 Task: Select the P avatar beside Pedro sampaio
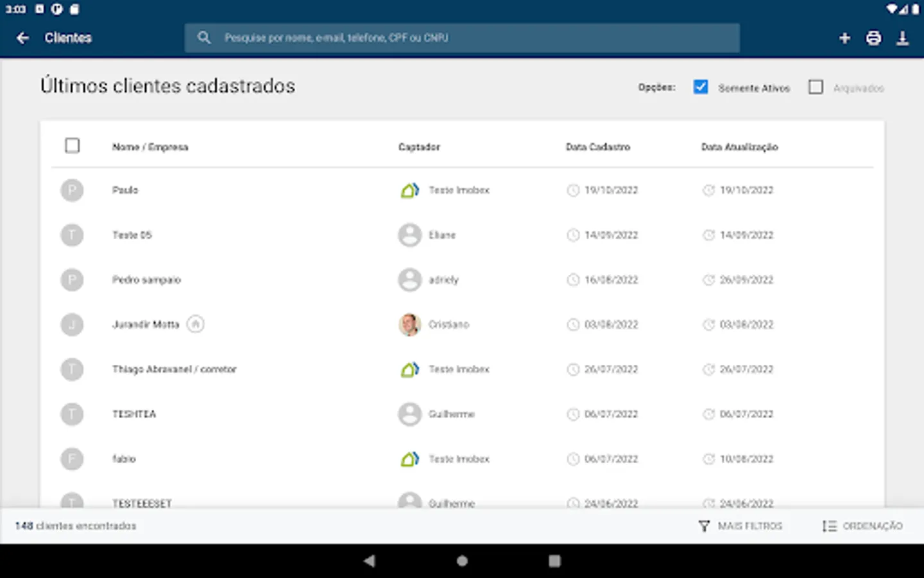72,280
